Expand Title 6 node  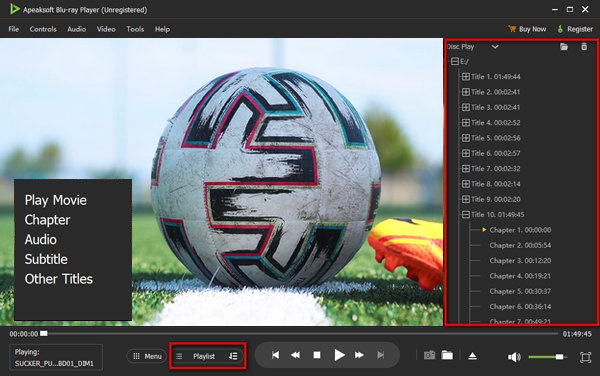click(466, 153)
